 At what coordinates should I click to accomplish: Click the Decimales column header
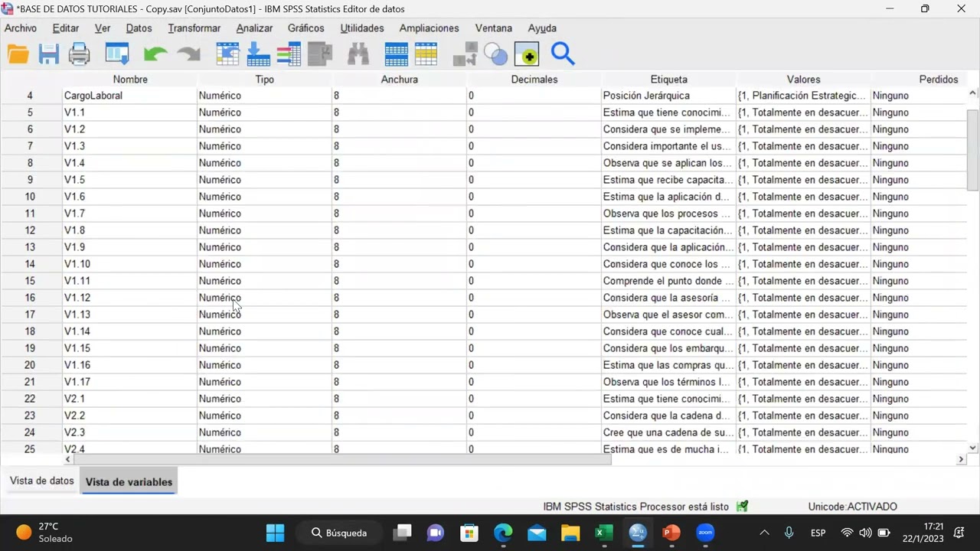(x=534, y=80)
